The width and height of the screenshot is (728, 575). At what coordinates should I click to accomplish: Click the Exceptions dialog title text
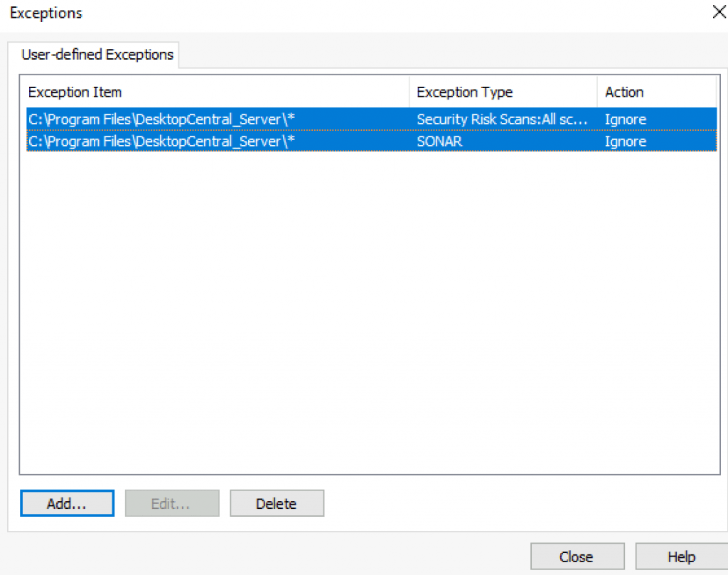pyautogui.click(x=45, y=13)
